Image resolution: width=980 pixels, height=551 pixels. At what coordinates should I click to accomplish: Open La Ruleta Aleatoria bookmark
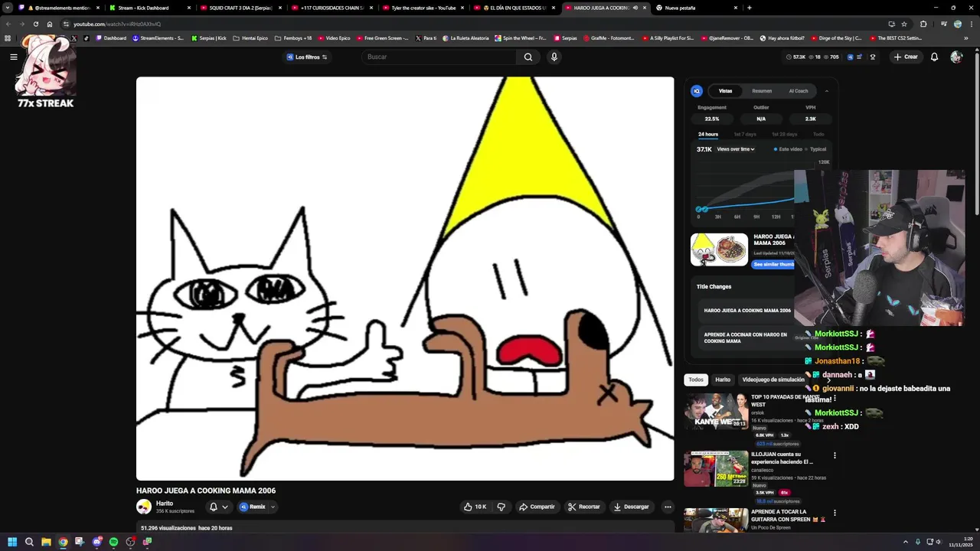click(x=465, y=37)
